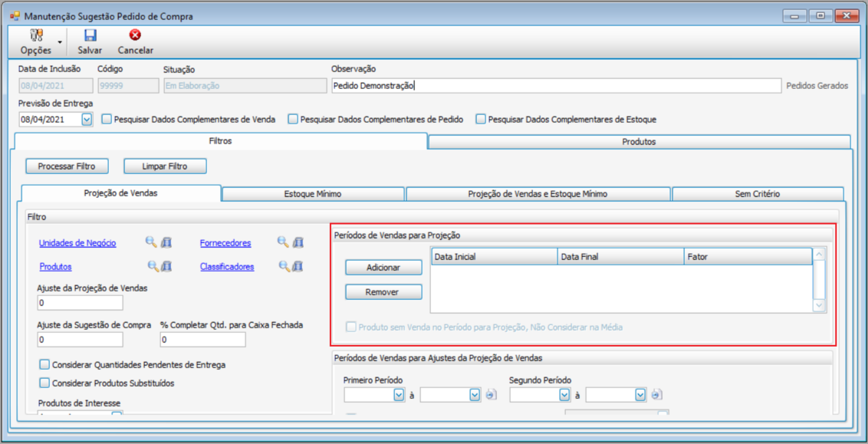Click refresh icon beside Primeiro Período

pos(491,395)
